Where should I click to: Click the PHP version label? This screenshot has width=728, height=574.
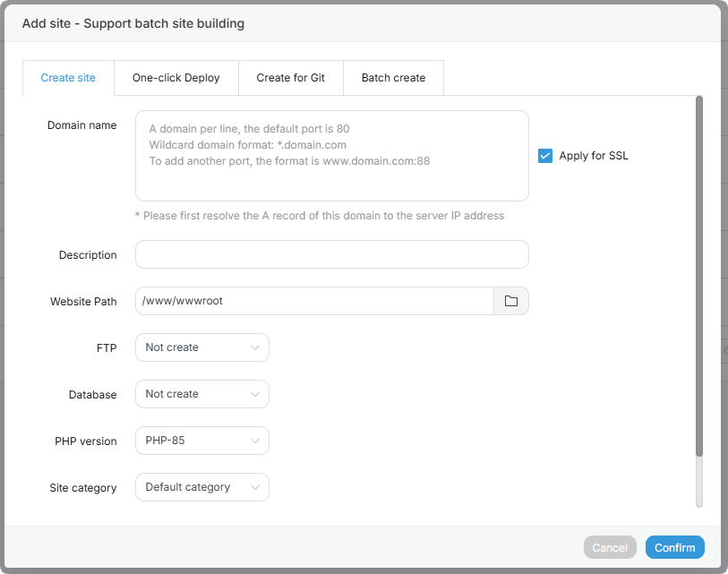tap(85, 441)
